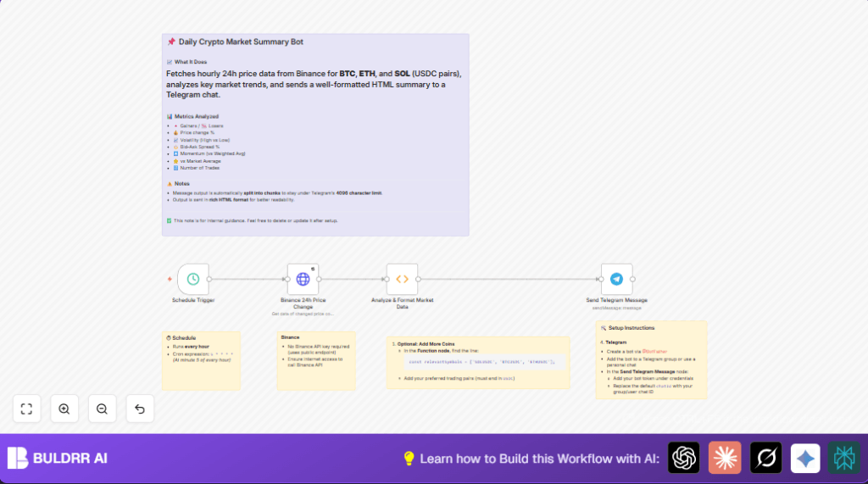
Task: Click the "Notes" heading in purple note
Action: tap(181, 183)
